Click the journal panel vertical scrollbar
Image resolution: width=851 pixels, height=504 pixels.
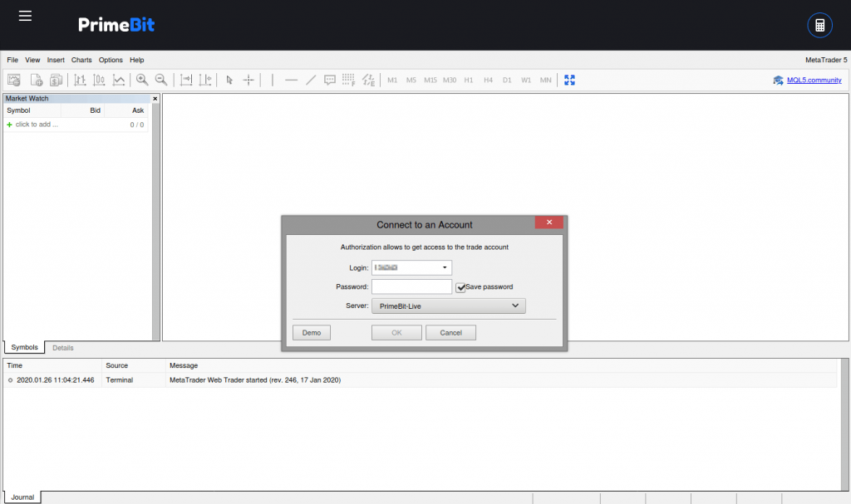coord(844,424)
